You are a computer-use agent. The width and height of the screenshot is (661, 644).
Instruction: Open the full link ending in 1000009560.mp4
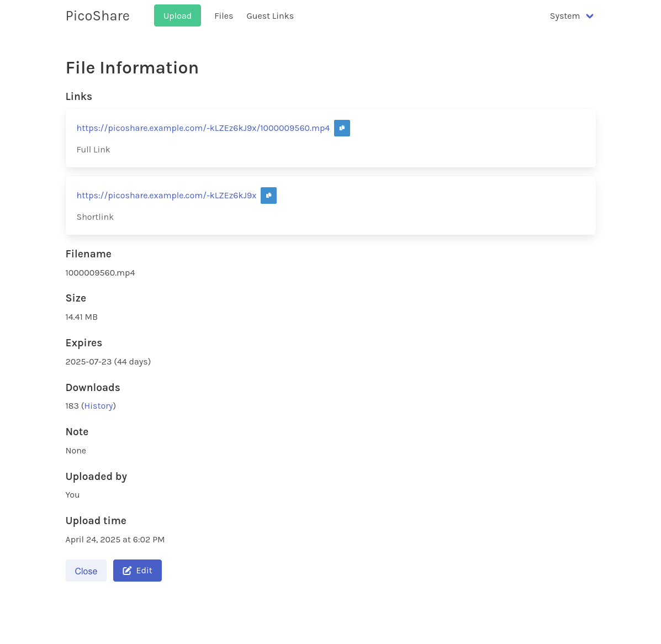point(203,128)
